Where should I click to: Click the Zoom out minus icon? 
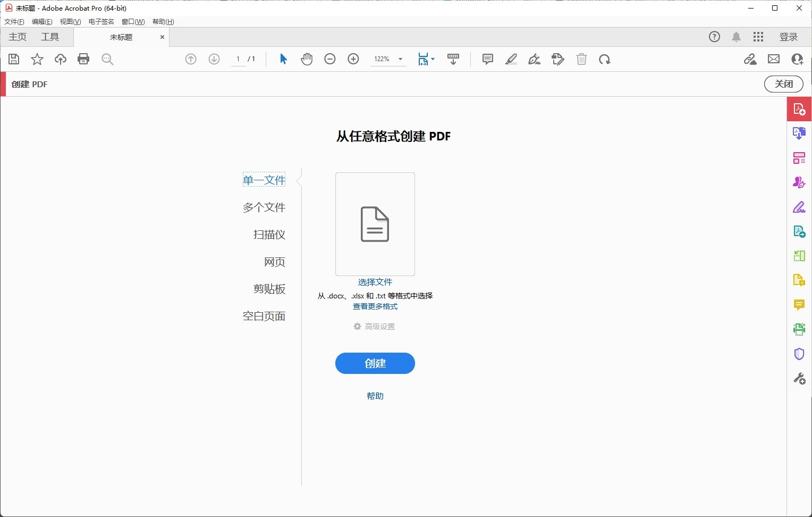330,59
